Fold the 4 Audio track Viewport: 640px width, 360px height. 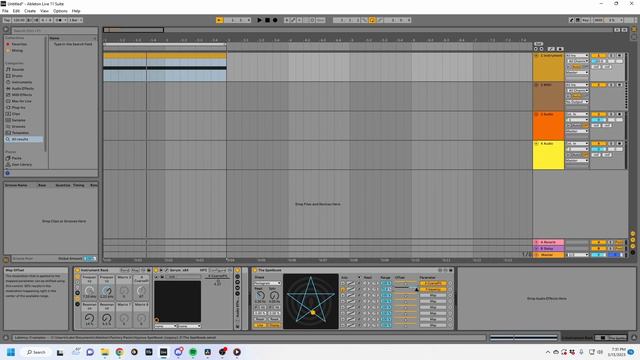[x=536, y=144]
